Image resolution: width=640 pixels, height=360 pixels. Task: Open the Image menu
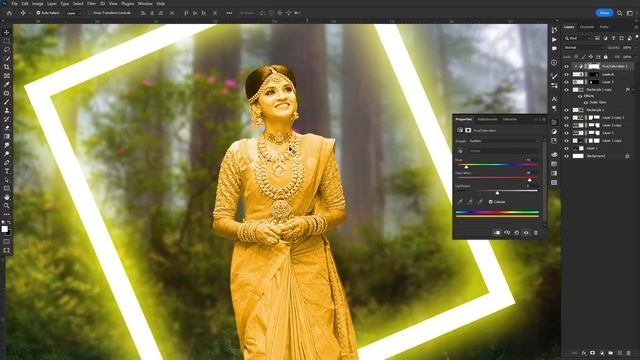click(x=38, y=4)
